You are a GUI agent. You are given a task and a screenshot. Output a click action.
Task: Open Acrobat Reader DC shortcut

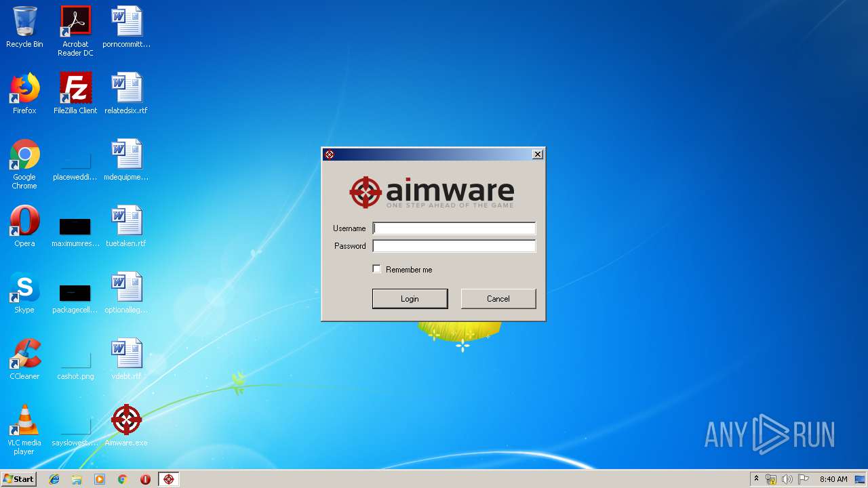click(x=75, y=30)
